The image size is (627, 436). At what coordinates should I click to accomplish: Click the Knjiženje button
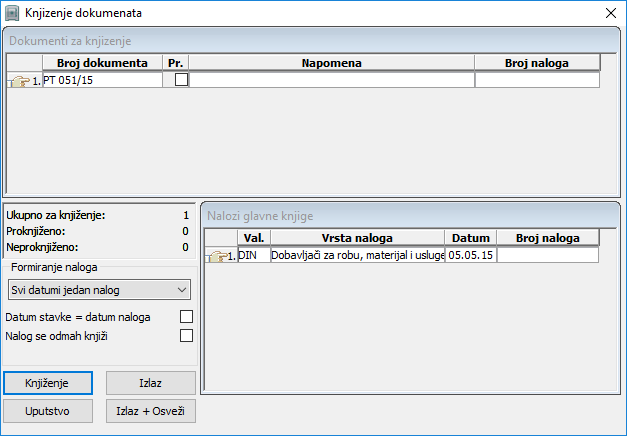(x=47, y=383)
